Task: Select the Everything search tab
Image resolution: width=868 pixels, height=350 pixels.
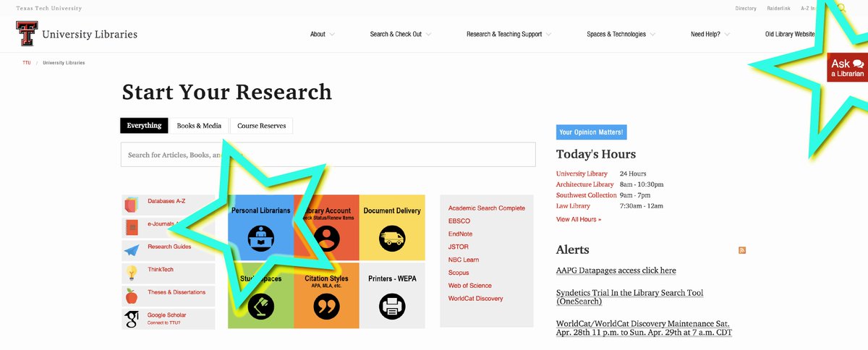Action: pyautogui.click(x=144, y=126)
